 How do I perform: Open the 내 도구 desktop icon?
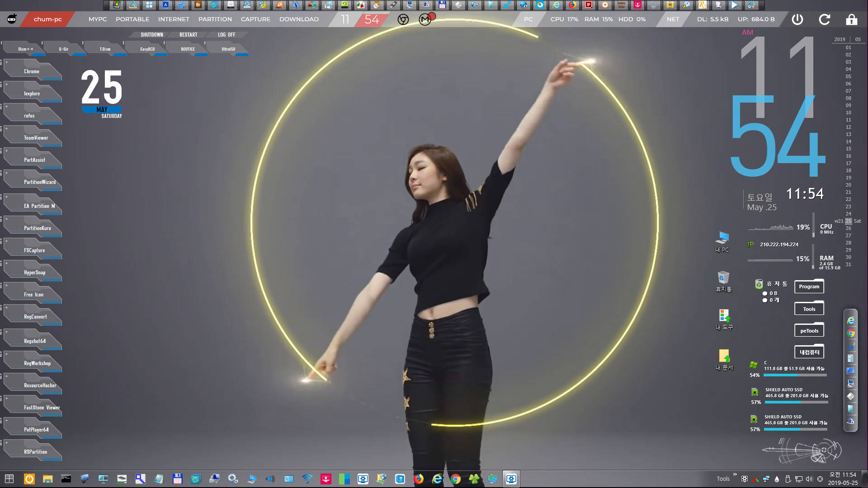pyautogui.click(x=724, y=319)
